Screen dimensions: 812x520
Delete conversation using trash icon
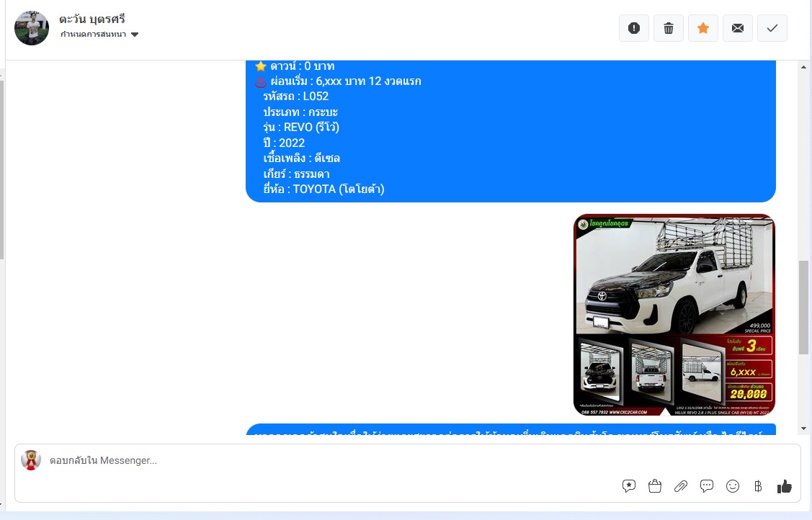669,28
